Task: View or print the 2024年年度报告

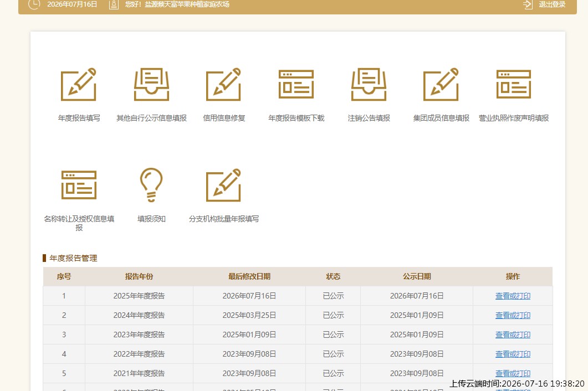Action: pos(513,315)
